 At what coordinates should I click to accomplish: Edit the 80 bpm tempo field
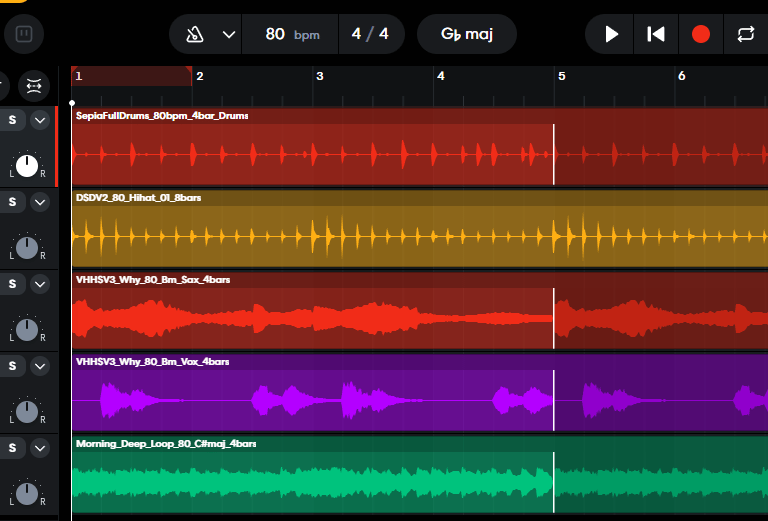[x=290, y=34]
